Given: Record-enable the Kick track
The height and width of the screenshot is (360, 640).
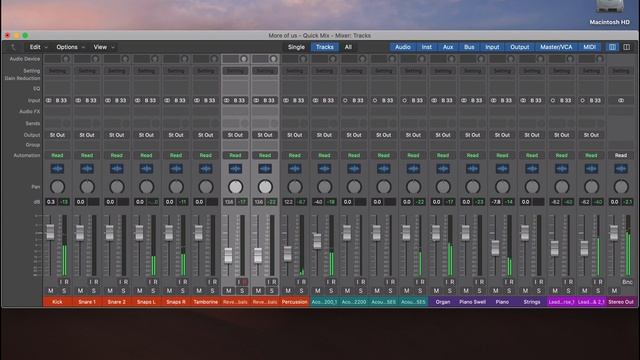Looking at the screenshot, I should click(x=67, y=282).
